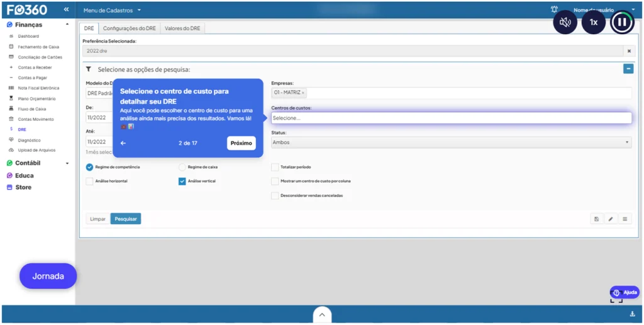Remove 01 - MATRIZ company tag

[303, 93]
